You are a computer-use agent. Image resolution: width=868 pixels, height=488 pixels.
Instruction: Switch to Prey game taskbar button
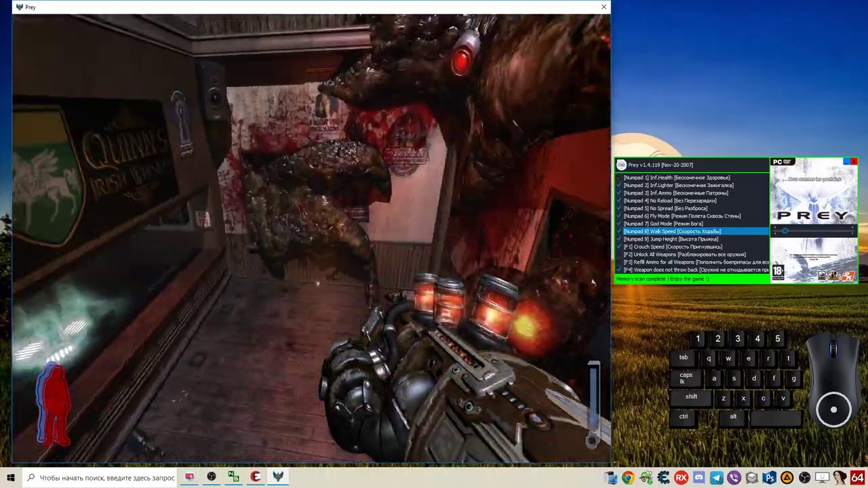pyautogui.click(x=278, y=477)
